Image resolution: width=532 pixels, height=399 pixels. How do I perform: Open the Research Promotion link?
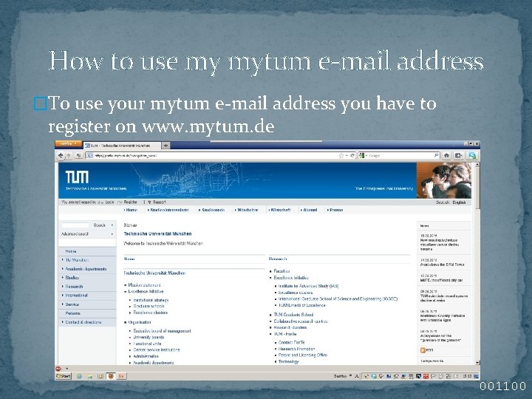click(296, 349)
